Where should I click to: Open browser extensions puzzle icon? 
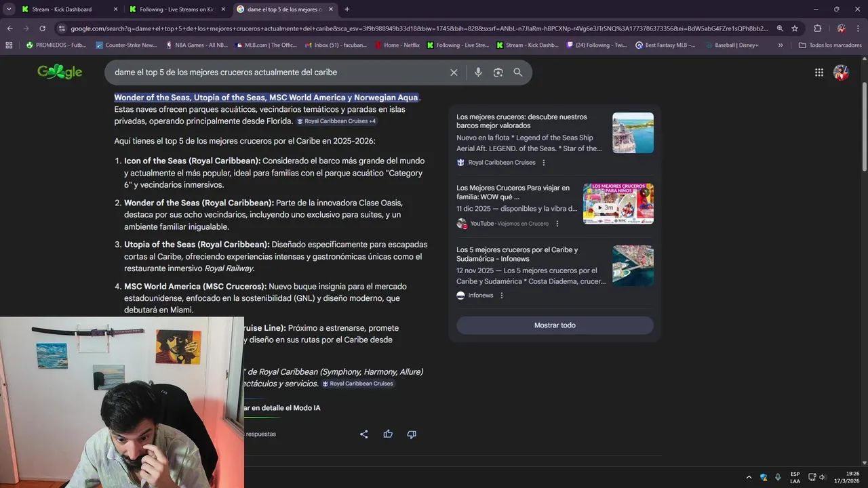[817, 28]
